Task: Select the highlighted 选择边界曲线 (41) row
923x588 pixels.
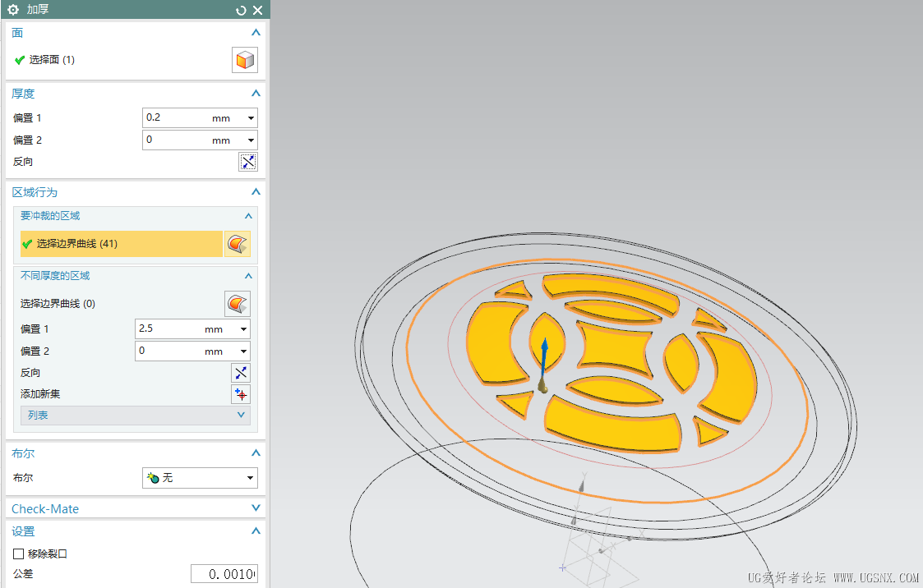Action: click(x=122, y=243)
